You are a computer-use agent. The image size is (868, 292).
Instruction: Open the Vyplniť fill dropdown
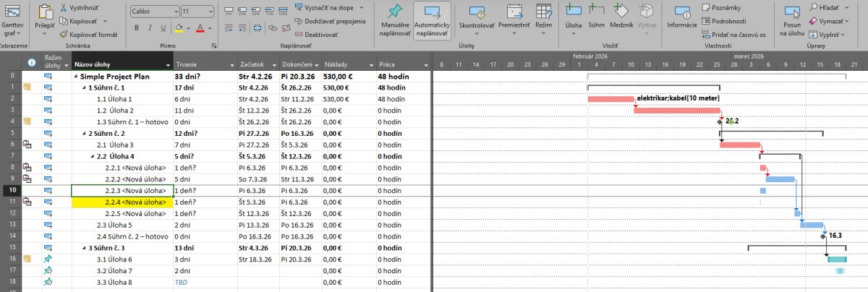point(827,34)
